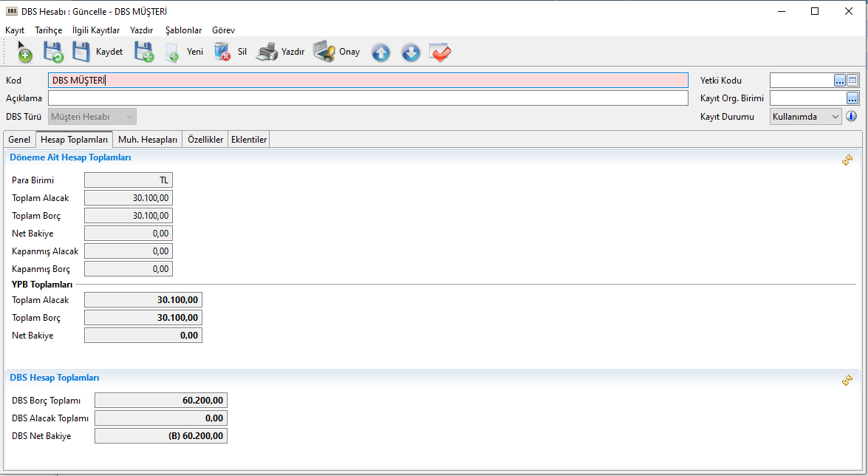The width and height of the screenshot is (868, 476).
Task: Switch to the Muh. Hesapları tab
Action: [x=148, y=140]
